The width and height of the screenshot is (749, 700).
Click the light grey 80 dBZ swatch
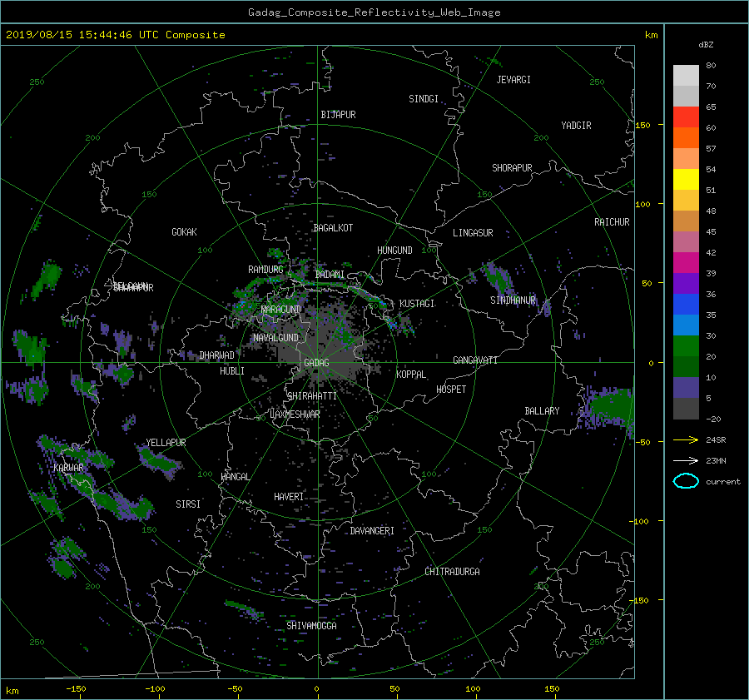(x=686, y=76)
